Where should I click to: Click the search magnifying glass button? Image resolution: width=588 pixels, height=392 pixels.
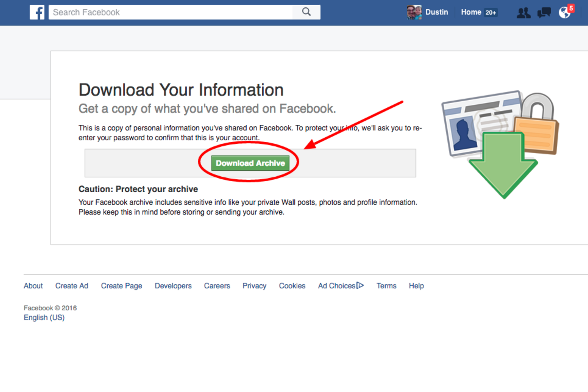coord(306,12)
